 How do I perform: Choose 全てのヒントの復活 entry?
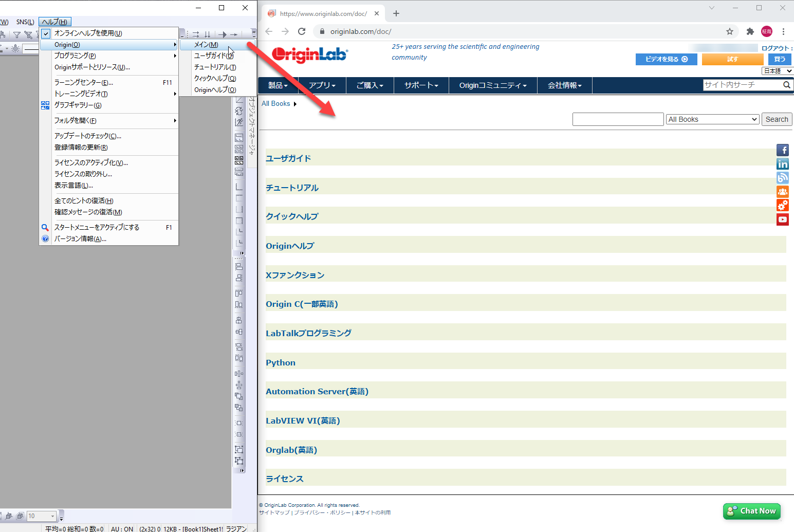(x=109, y=201)
